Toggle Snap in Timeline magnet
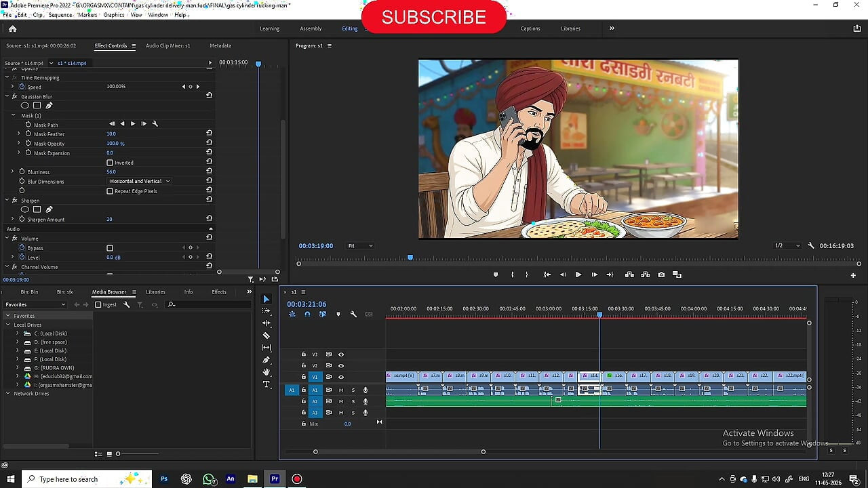Screen dimensions: 868x488 click(x=307, y=314)
